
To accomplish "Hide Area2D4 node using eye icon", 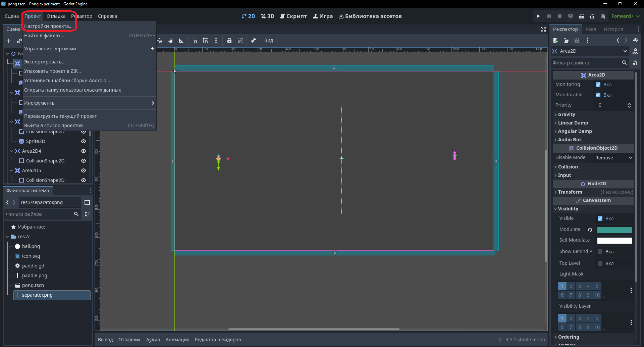I will [x=84, y=151].
